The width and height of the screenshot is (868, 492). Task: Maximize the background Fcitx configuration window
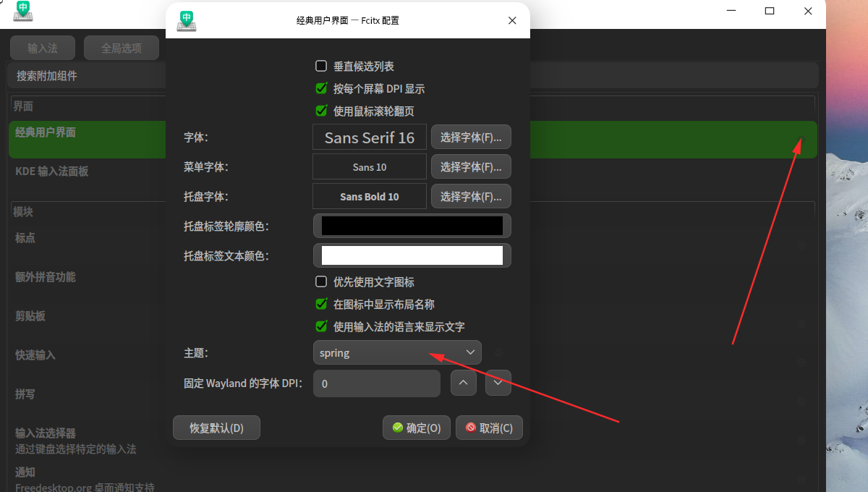click(770, 11)
